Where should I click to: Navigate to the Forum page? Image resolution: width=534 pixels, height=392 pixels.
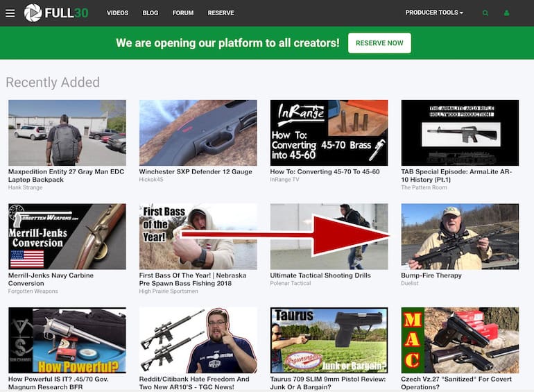pyautogui.click(x=183, y=13)
